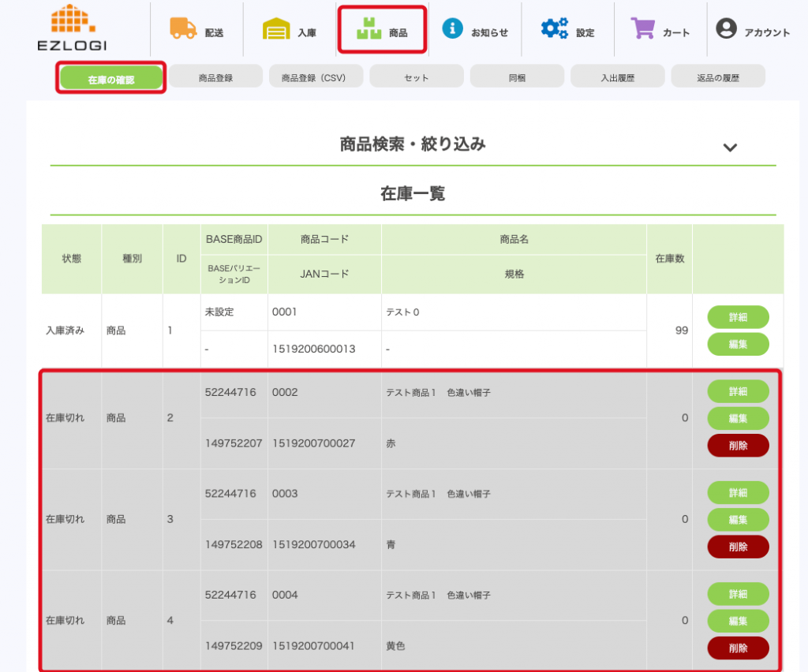This screenshot has height=672, width=808.
Task: Open the 商品登録 (CSV) tab
Action: pos(316,78)
